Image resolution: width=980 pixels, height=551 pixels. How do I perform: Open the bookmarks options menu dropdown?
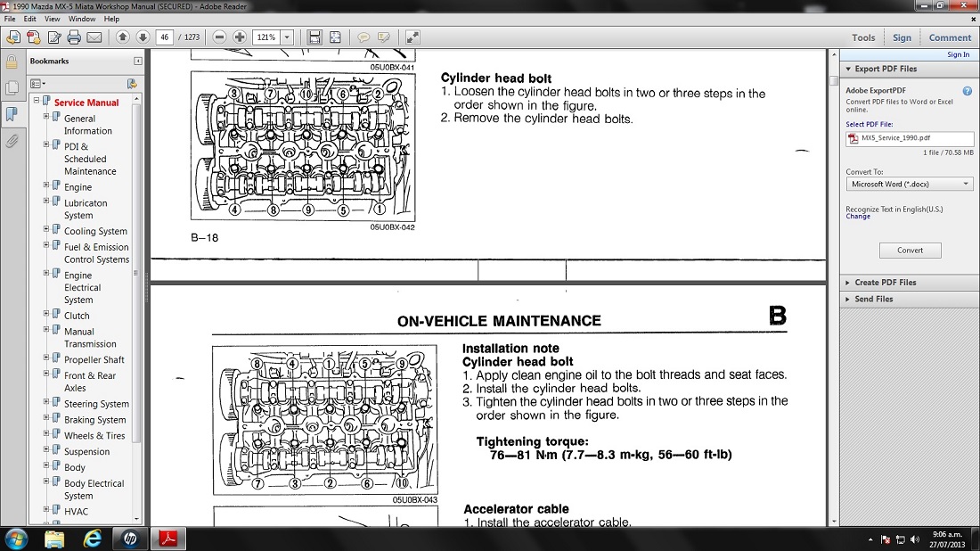coord(38,83)
